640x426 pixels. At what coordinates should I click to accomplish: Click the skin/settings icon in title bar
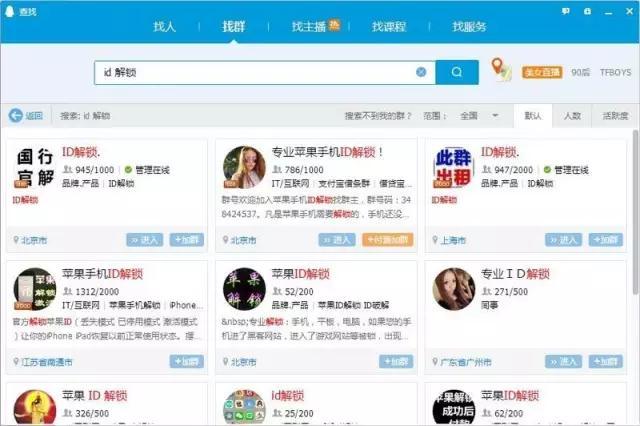[x=587, y=11]
